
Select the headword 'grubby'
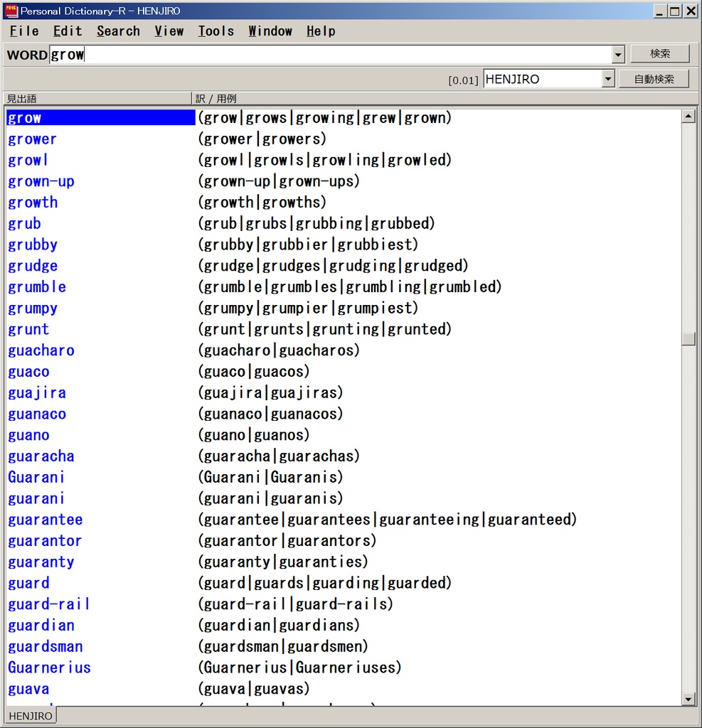click(x=33, y=245)
